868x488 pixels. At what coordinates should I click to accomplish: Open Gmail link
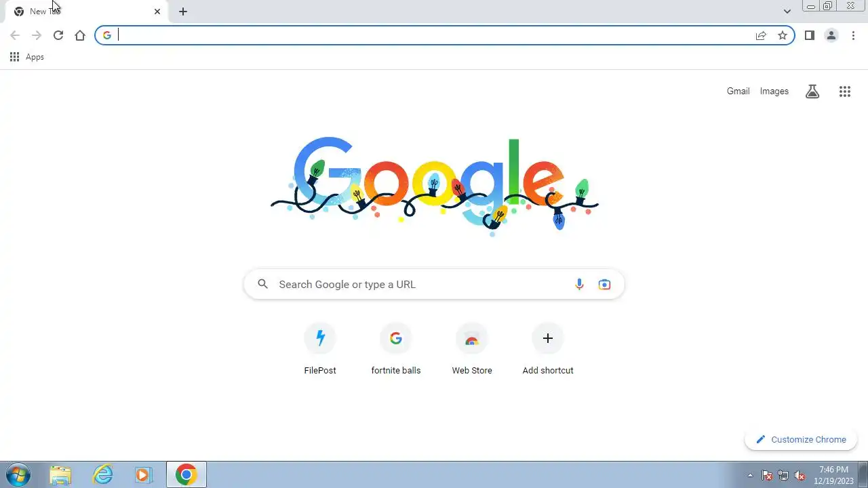[x=738, y=91]
